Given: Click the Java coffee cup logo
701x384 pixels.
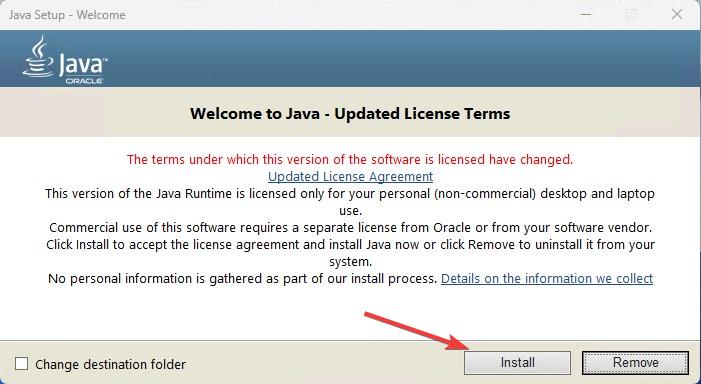Looking at the screenshot, I should pyautogui.click(x=38, y=57).
